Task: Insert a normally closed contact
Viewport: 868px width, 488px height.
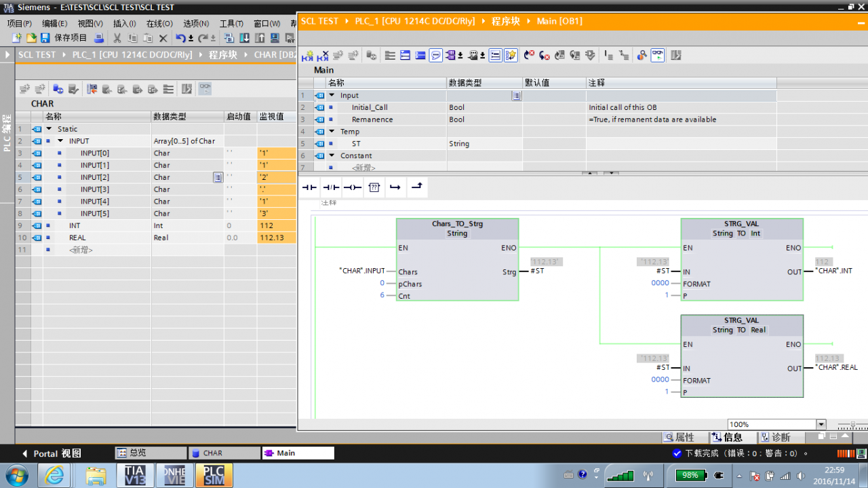Action: coord(331,187)
